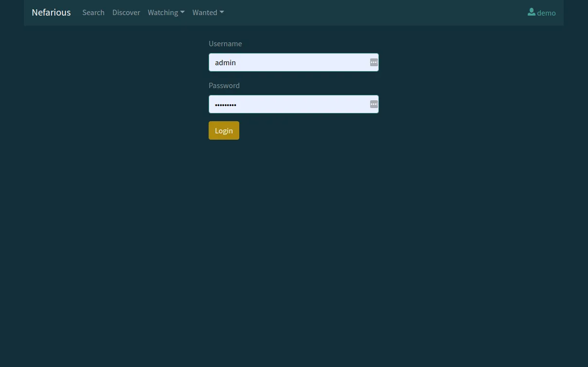
Task: Select the person silhouette icon in the navbar
Action: pos(532,12)
